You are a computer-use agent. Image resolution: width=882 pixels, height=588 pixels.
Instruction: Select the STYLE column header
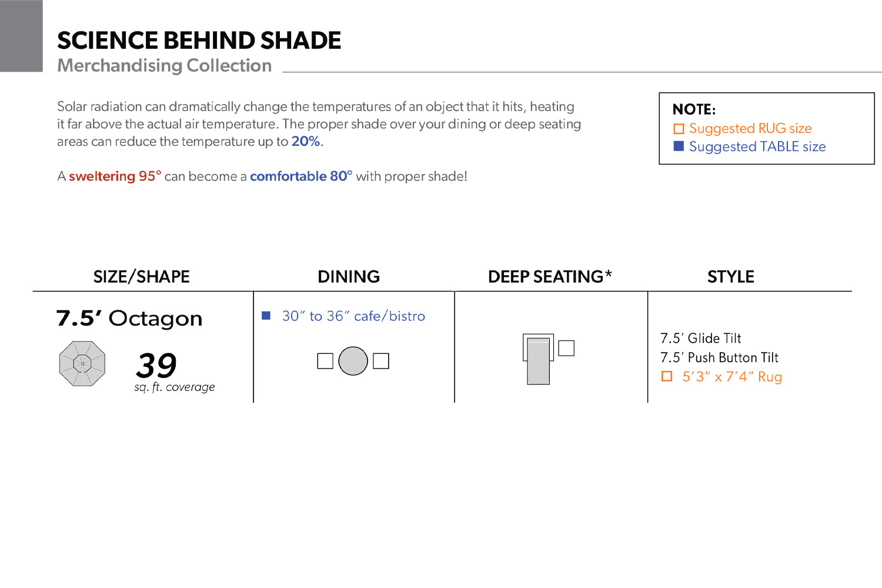click(x=731, y=276)
